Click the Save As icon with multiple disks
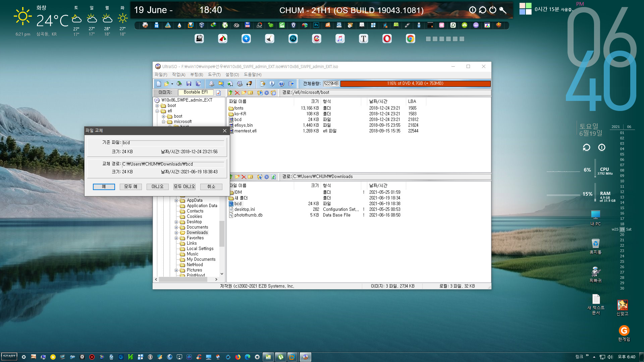The height and width of the screenshot is (362, 644). point(198,84)
